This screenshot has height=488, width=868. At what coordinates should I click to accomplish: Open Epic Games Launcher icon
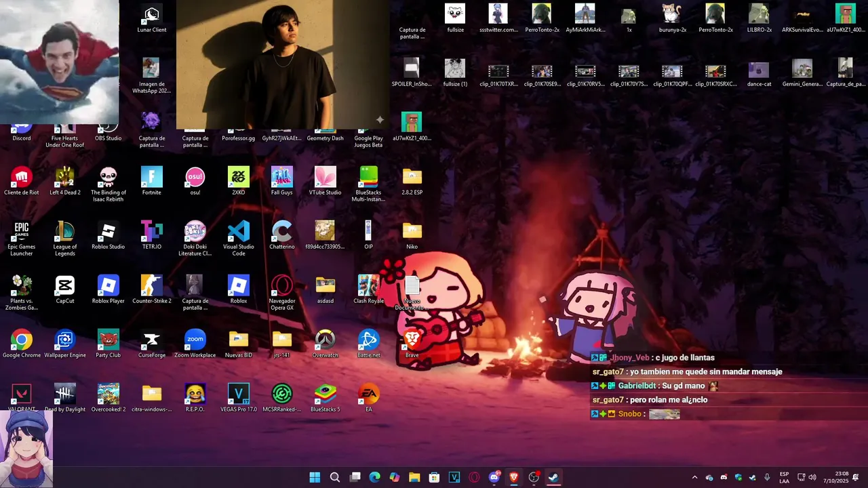click(22, 239)
